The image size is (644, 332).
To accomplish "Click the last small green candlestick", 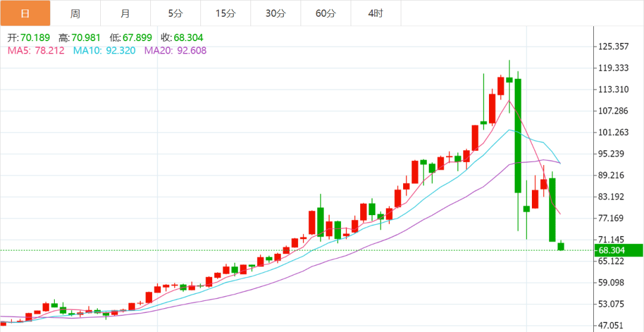I will coord(561,246).
